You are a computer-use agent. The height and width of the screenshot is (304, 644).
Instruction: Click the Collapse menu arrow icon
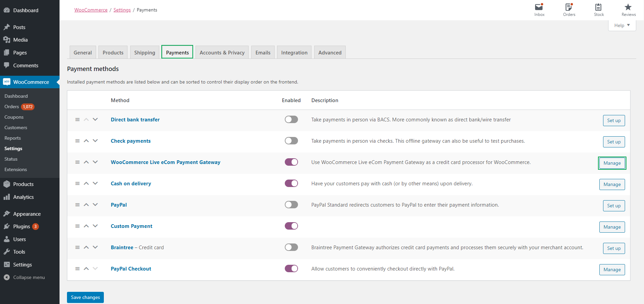click(x=7, y=277)
